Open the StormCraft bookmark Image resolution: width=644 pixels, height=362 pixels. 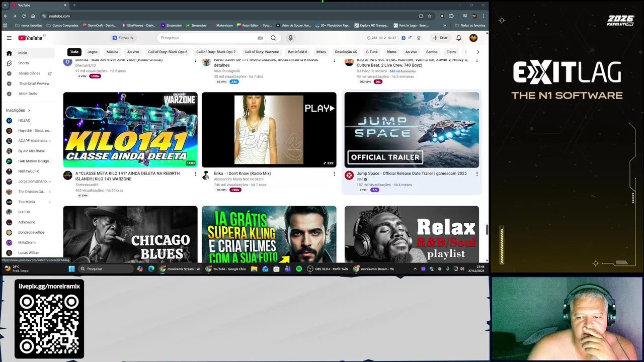point(99,25)
